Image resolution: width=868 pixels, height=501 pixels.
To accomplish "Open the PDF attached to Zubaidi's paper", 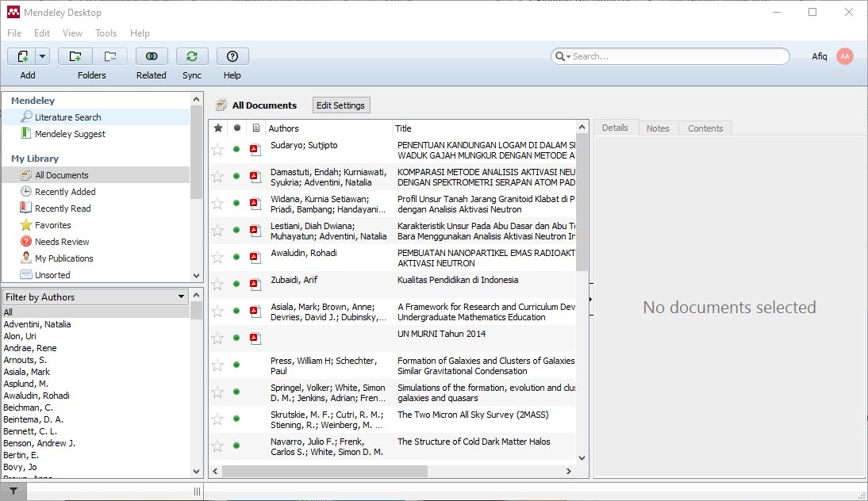I will click(x=255, y=284).
